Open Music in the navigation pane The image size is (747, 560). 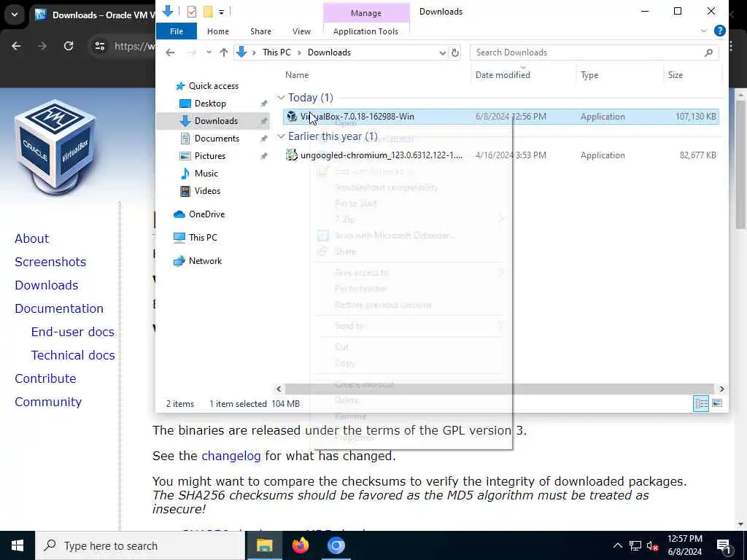(206, 174)
